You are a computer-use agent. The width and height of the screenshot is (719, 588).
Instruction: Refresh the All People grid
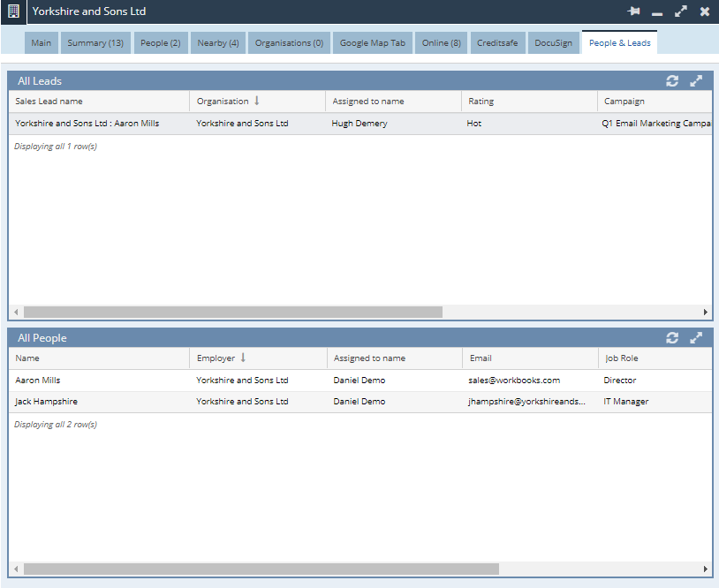(x=672, y=338)
